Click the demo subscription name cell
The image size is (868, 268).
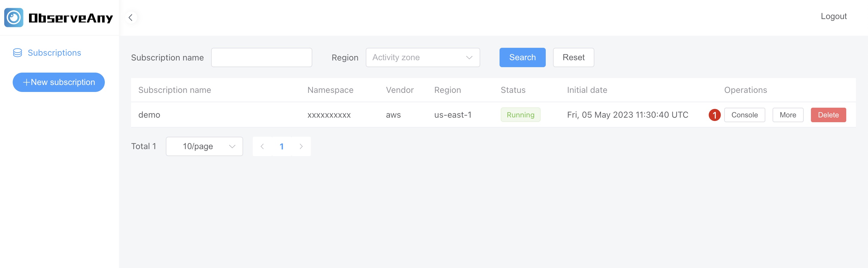coord(149,115)
